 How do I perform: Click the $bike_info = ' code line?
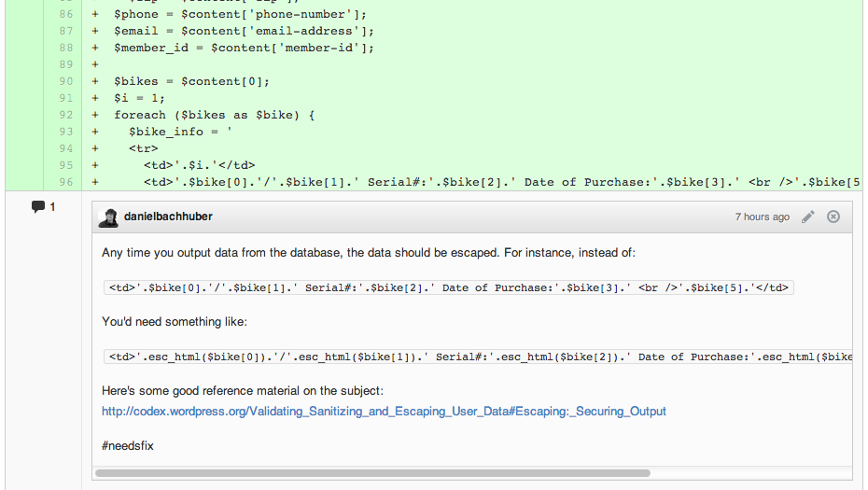click(180, 132)
